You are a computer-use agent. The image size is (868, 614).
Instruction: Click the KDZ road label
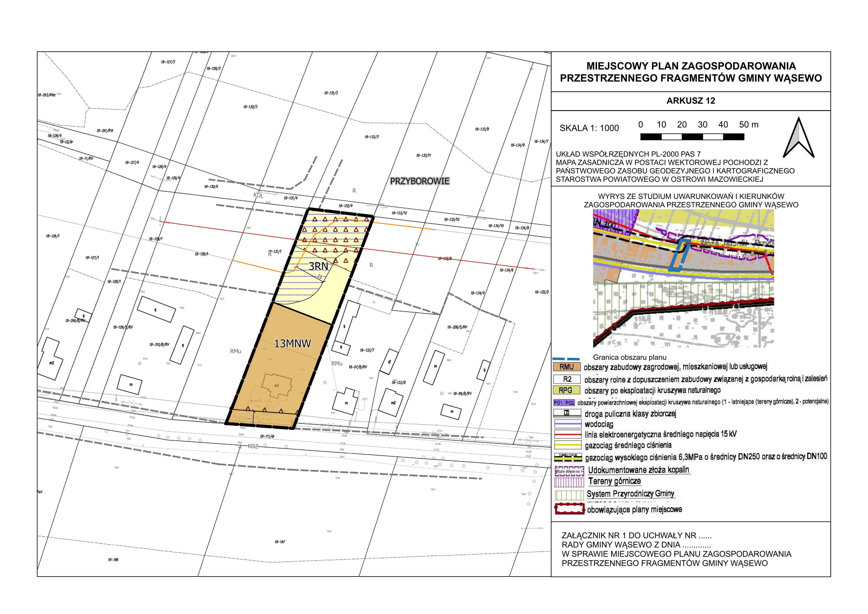click(x=253, y=446)
